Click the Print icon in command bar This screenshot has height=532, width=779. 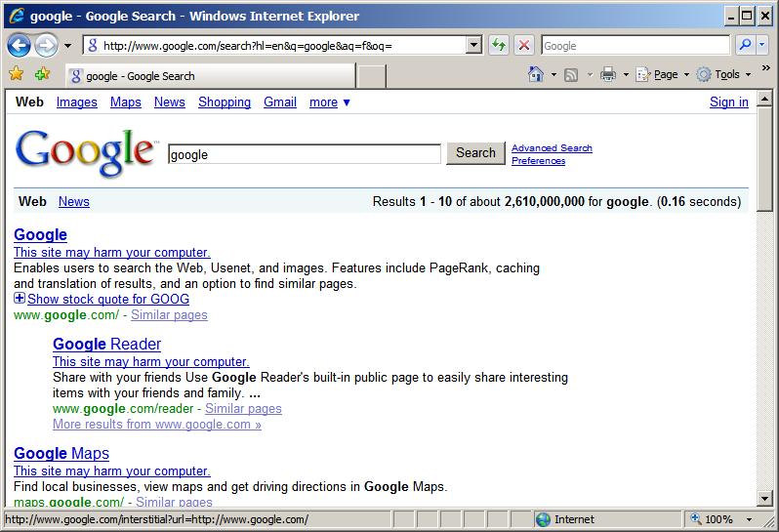pyautogui.click(x=608, y=75)
